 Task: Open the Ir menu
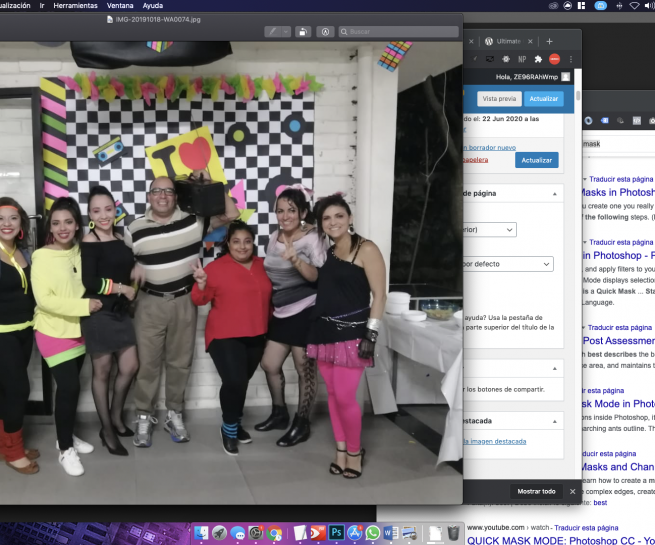[x=42, y=5]
